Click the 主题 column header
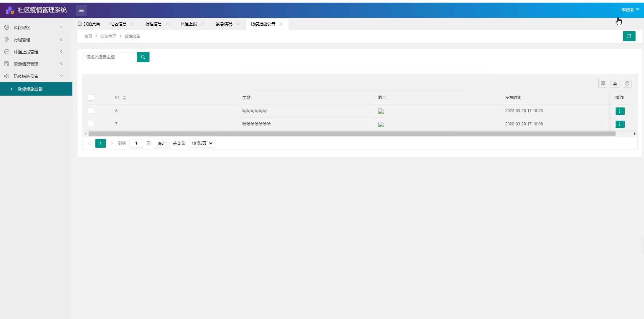This screenshot has height=319, width=644. 247,98
